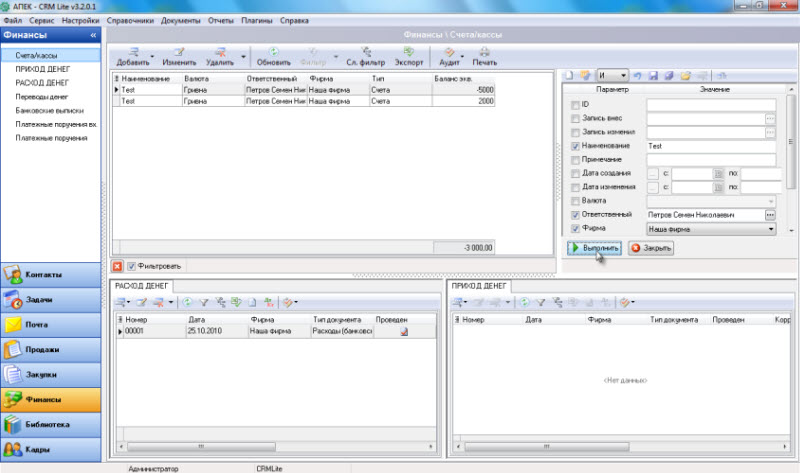Open the Отчеты menu
800x473 pixels.
pos(220,20)
